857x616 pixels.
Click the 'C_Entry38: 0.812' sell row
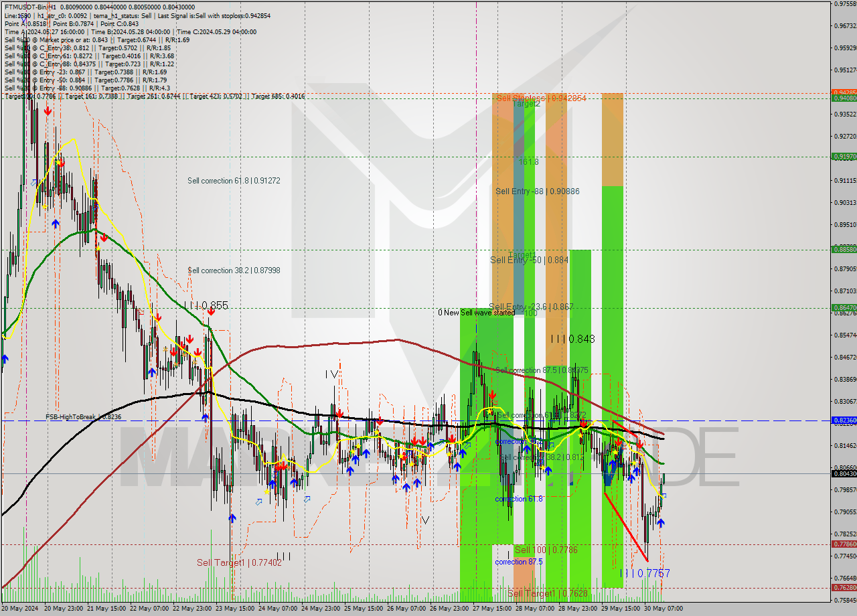pyautogui.click(x=87, y=48)
